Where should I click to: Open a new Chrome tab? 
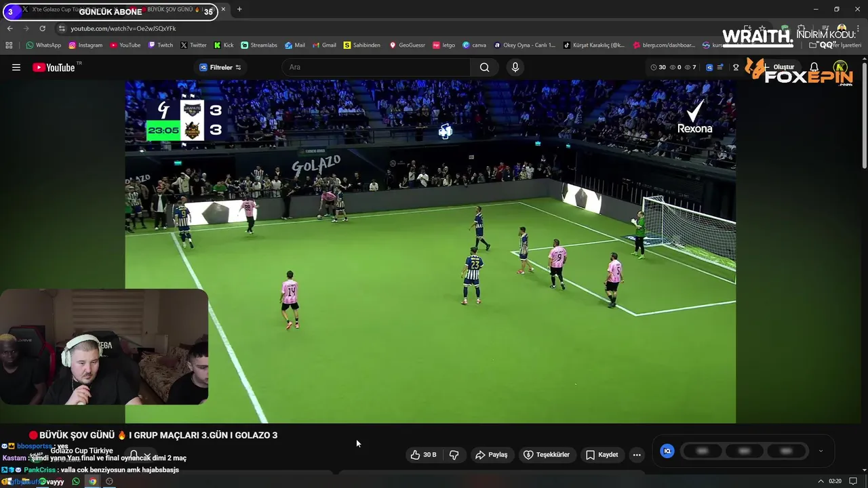pyautogui.click(x=239, y=9)
